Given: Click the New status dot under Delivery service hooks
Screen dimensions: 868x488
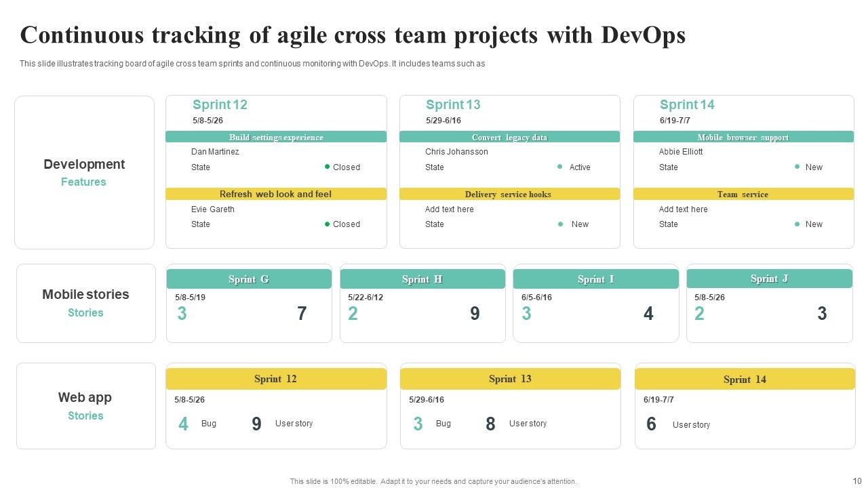Looking at the screenshot, I should point(560,224).
